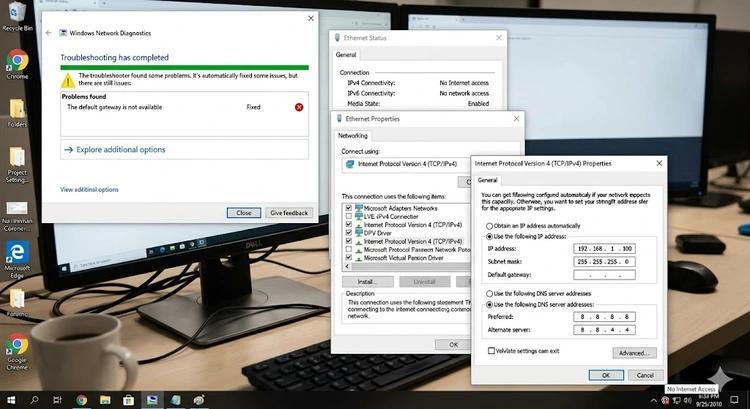The height and width of the screenshot is (409, 750).
Task: Show hidden tray icons chevron
Action: tap(653, 401)
